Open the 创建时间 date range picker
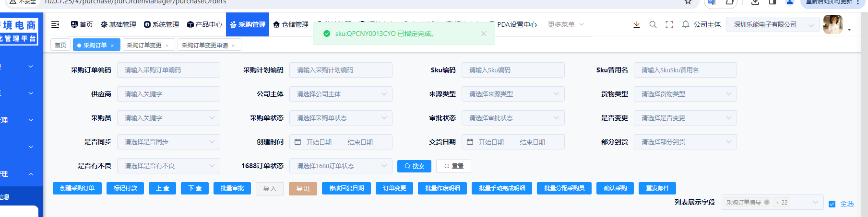 pos(341,142)
